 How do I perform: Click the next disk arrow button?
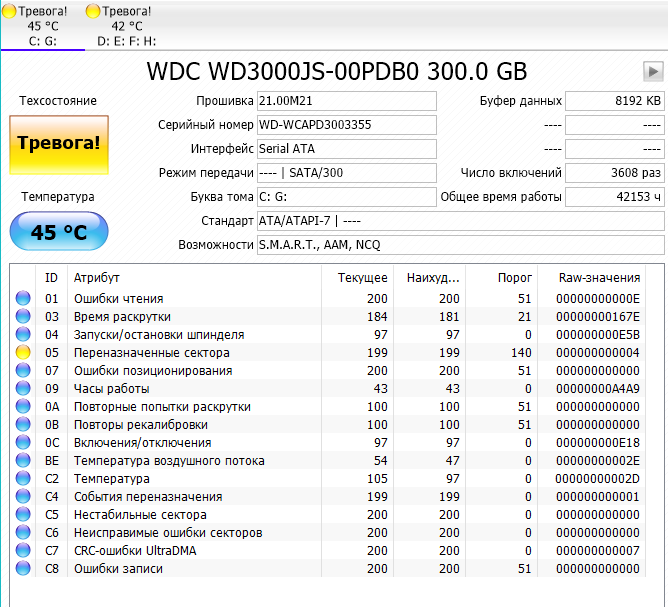coord(653,71)
